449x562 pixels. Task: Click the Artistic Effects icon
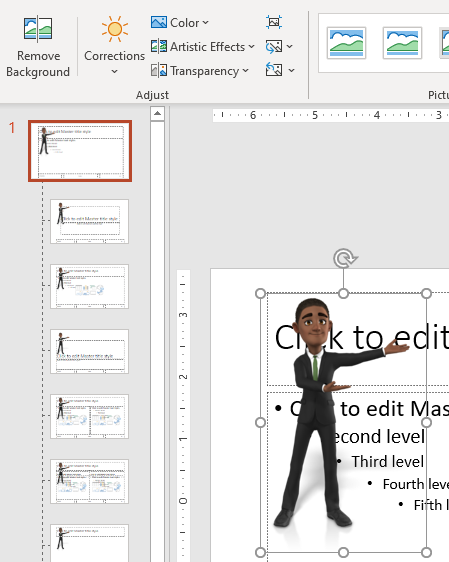coord(159,47)
